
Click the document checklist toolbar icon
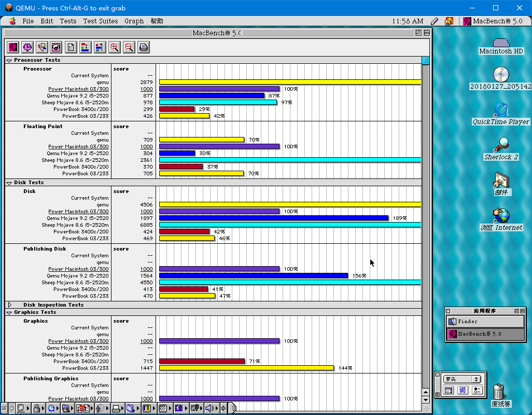coord(71,47)
